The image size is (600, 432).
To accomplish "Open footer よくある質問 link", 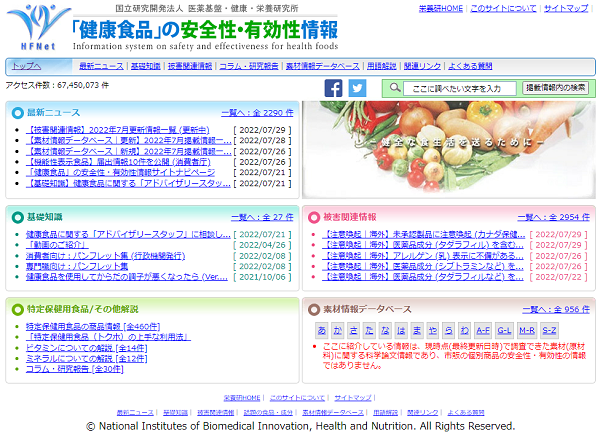I will pyautogui.click(x=466, y=412).
